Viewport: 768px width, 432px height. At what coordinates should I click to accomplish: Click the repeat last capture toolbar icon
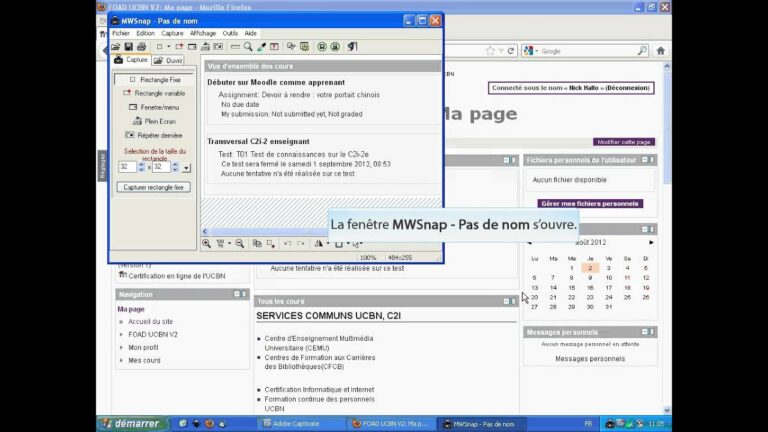pos(218,47)
